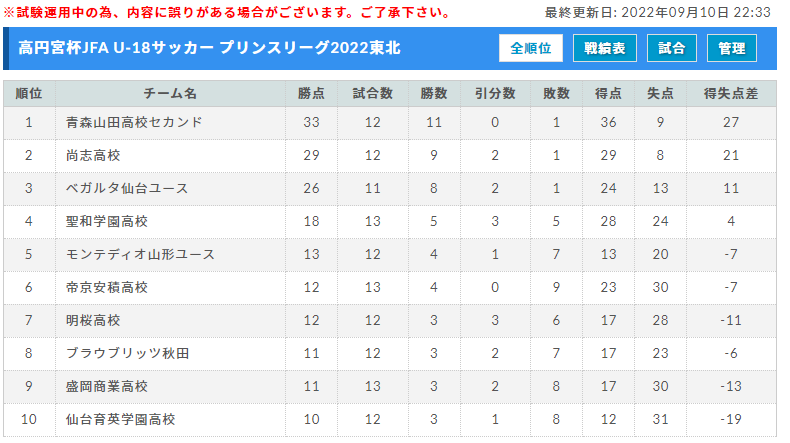
Task: Open the 試合 matches tab
Action: click(672, 48)
